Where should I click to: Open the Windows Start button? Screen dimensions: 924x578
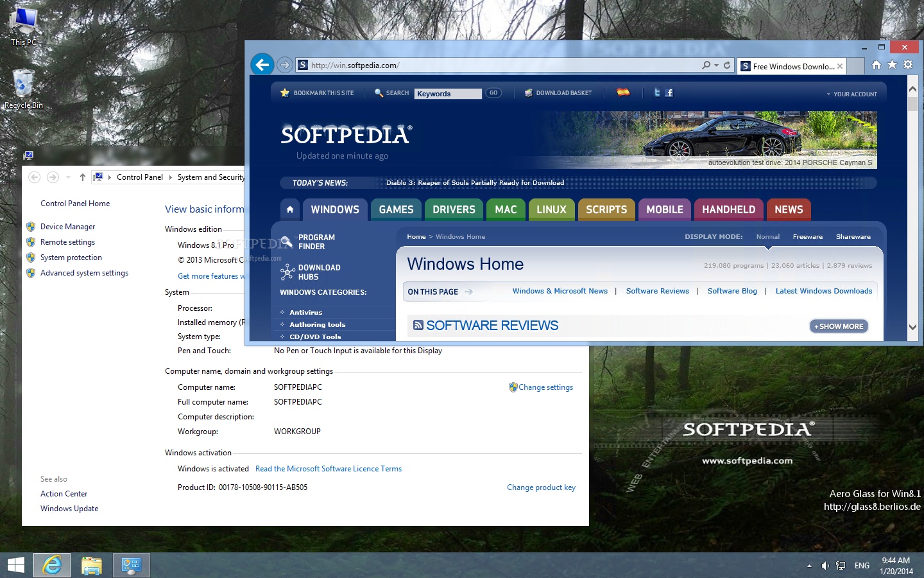pos(15,565)
